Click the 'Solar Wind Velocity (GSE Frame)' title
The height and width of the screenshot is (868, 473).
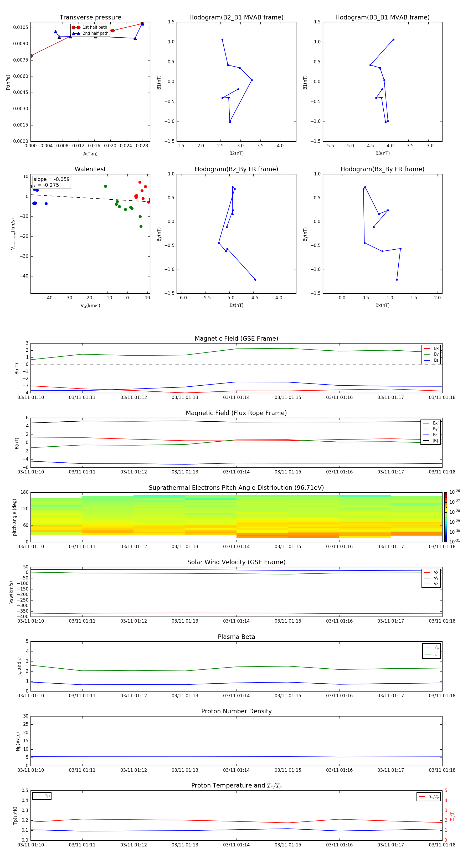236,562
